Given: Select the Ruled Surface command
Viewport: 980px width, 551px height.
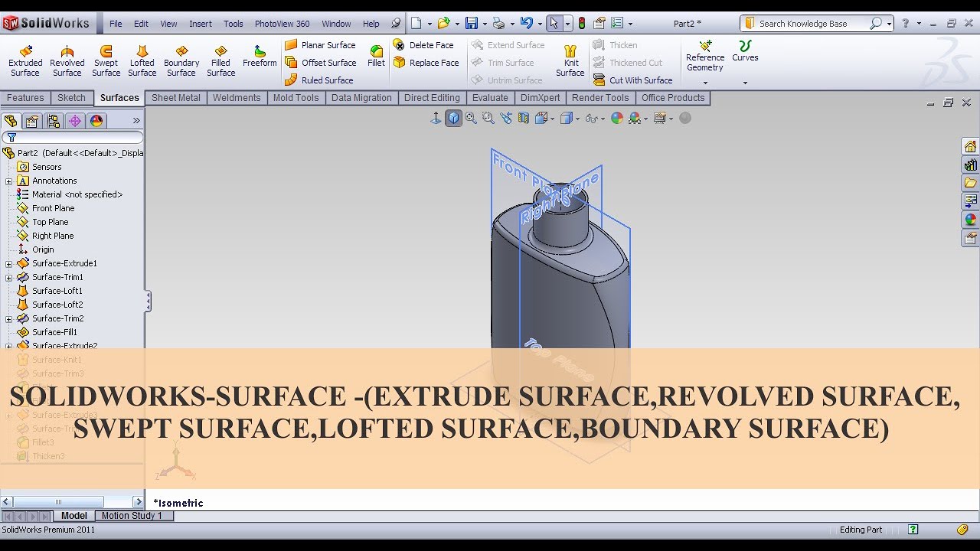Looking at the screenshot, I should pos(318,80).
